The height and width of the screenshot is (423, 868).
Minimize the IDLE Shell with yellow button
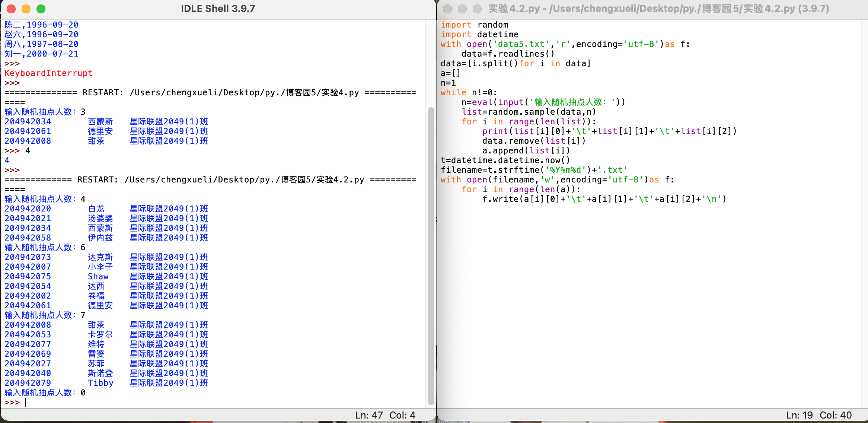(x=26, y=9)
